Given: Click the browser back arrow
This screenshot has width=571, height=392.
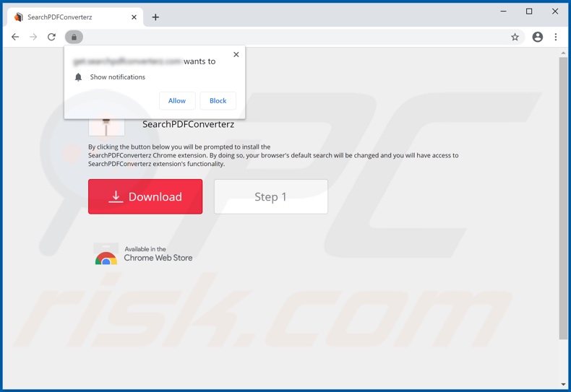Looking at the screenshot, I should pos(15,37).
